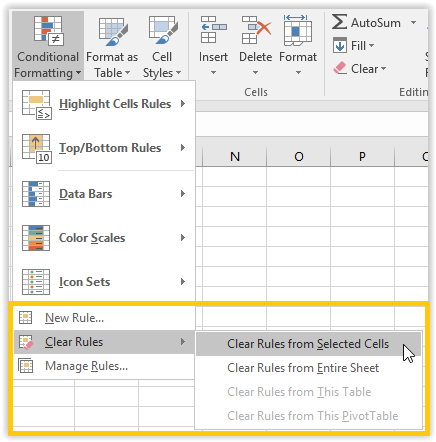This screenshot has height=442, width=436.
Task: Choose Clear Rules from Selected Cells
Action: point(308,344)
